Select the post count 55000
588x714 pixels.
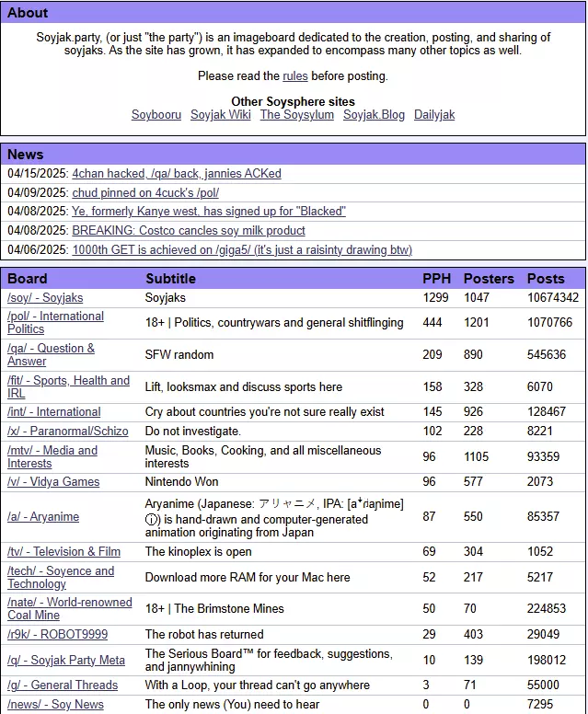[543, 685]
